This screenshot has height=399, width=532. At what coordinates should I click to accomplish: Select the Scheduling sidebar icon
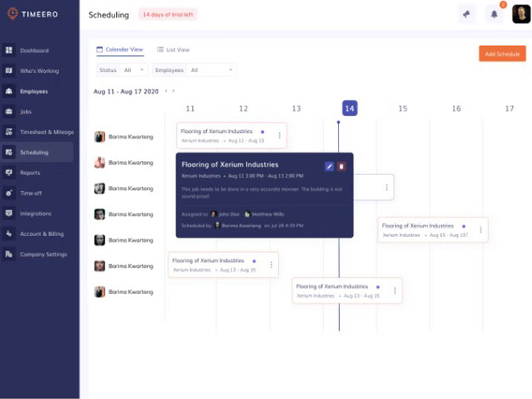(x=9, y=152)
